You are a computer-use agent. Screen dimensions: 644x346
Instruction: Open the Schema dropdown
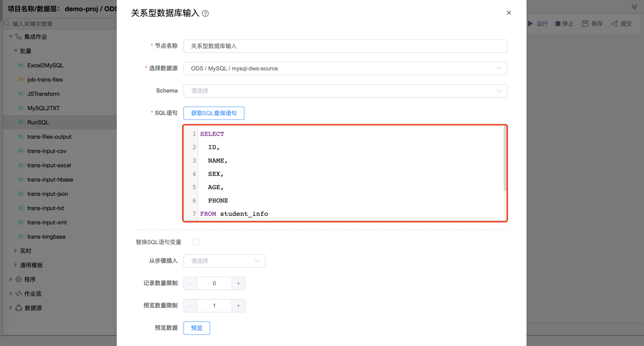coord(345,91)
